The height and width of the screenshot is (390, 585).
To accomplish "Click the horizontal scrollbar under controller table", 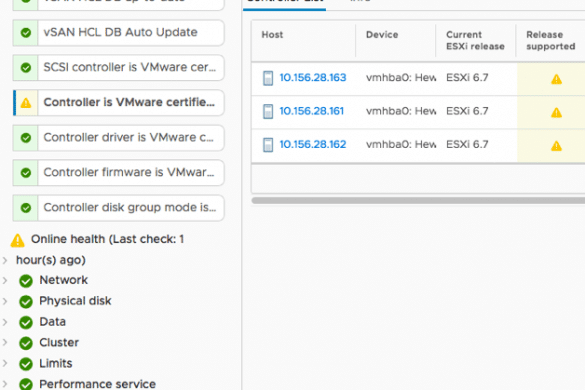I will pos(418,200).
